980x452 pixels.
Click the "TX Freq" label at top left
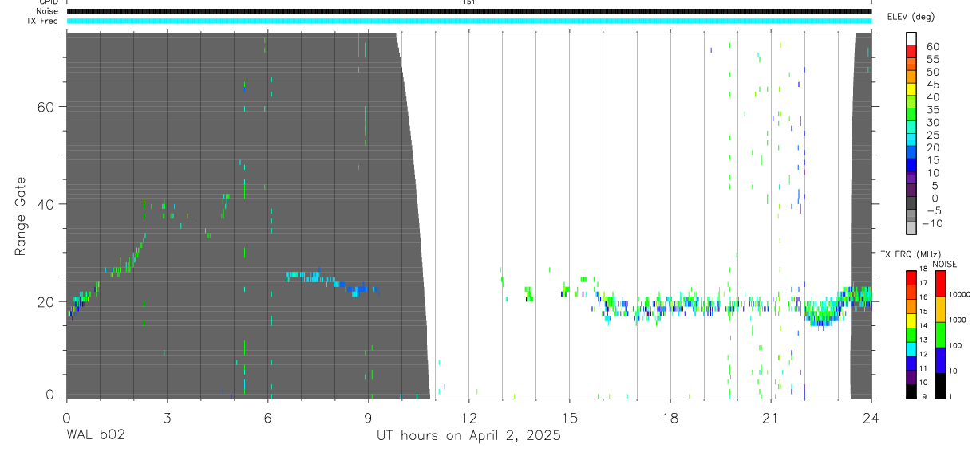(44, 21)
